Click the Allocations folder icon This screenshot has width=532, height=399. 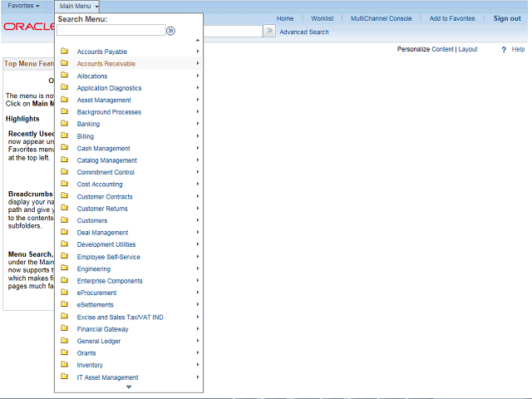(64, 76)
